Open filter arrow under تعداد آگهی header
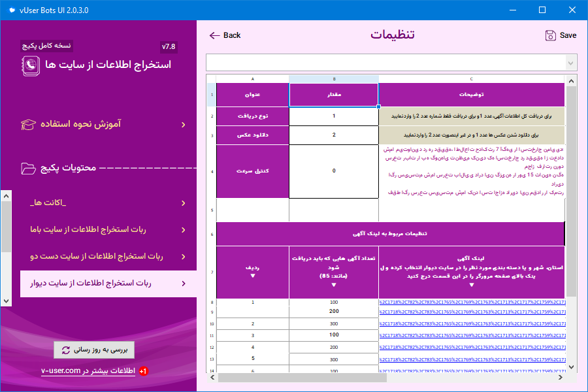Image resolution: width=588 pixels, height=392 pixels. (334, 285)
